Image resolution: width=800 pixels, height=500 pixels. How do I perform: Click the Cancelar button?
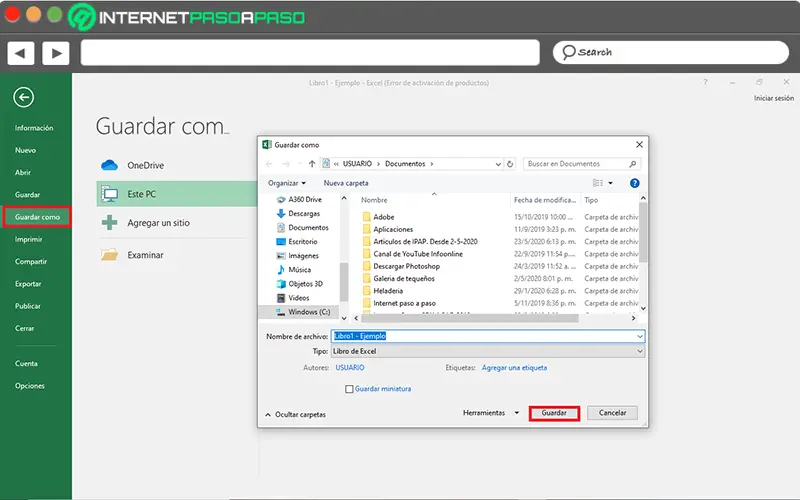612,413
